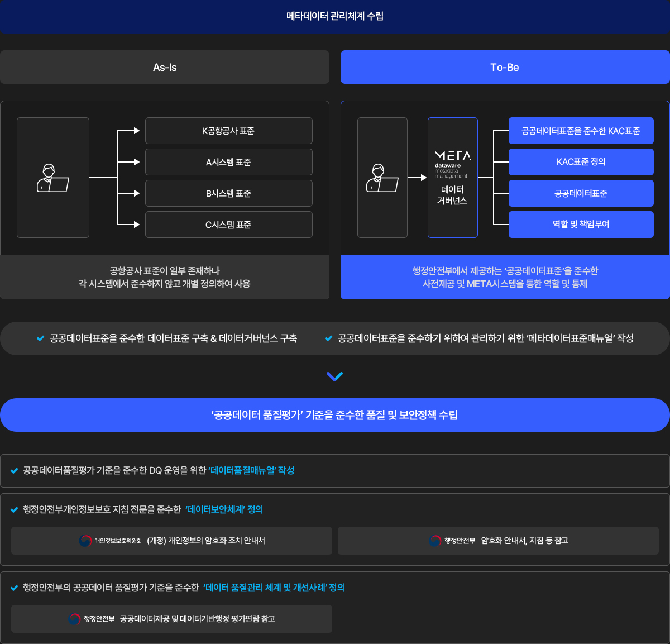Viewport: 670px width, 644px height.
Task: Click text '행정안전부의 공공데이터 품질평가 기준을 준수한'
Action: (x=111, y=588)
